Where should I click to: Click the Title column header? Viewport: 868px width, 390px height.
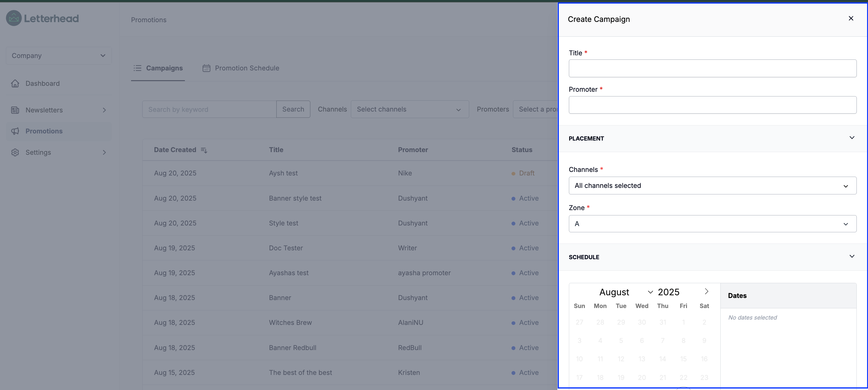coord(276,150)
